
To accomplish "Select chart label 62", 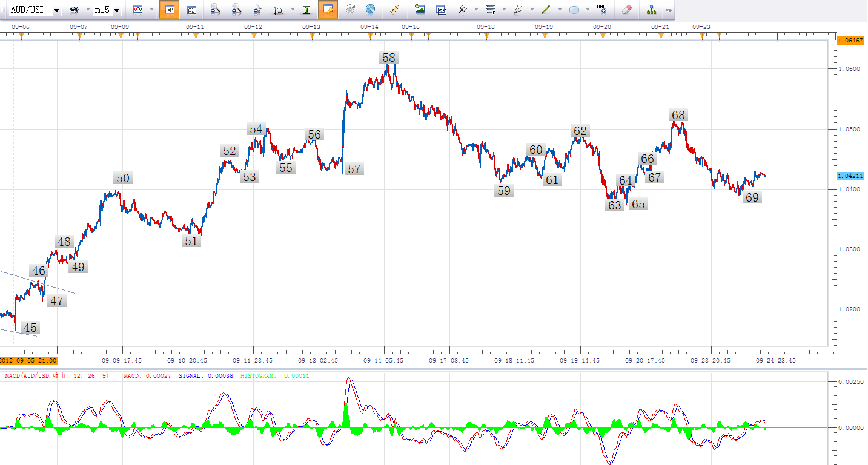I will pyautogui.click(x=580, y=131).
